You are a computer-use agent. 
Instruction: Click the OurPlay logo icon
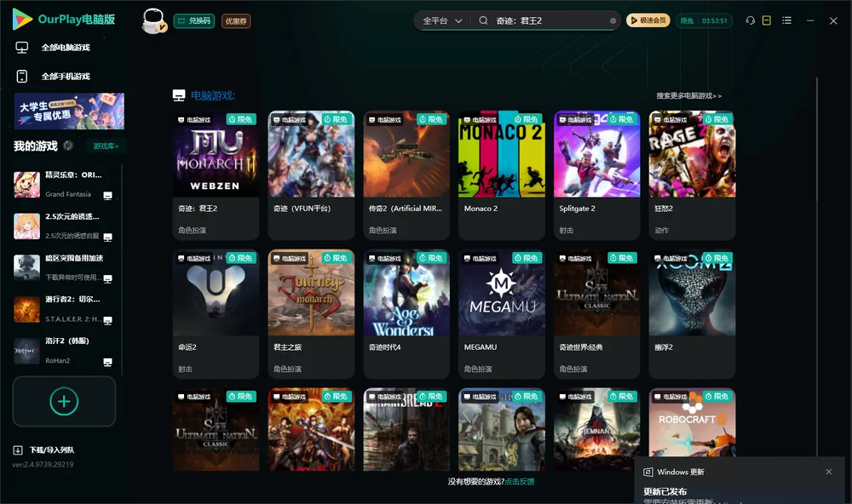click(x=22, y=20)
